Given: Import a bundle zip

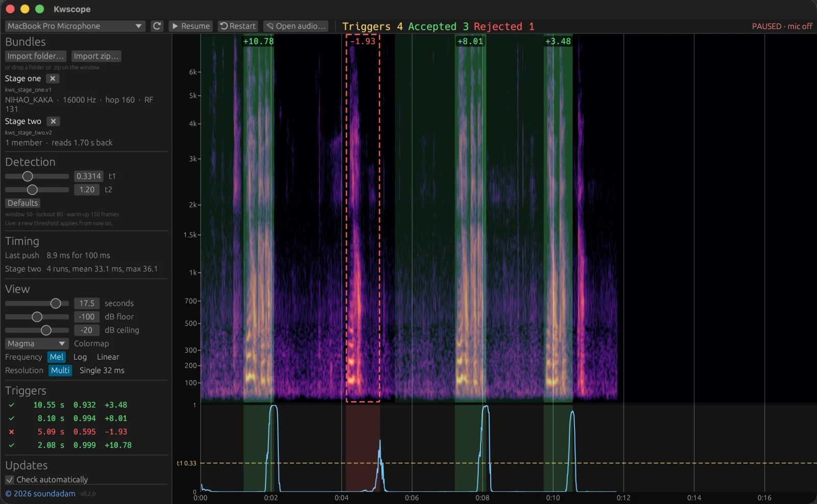Looking at the screenshot, I should click(x=96, y=56).
